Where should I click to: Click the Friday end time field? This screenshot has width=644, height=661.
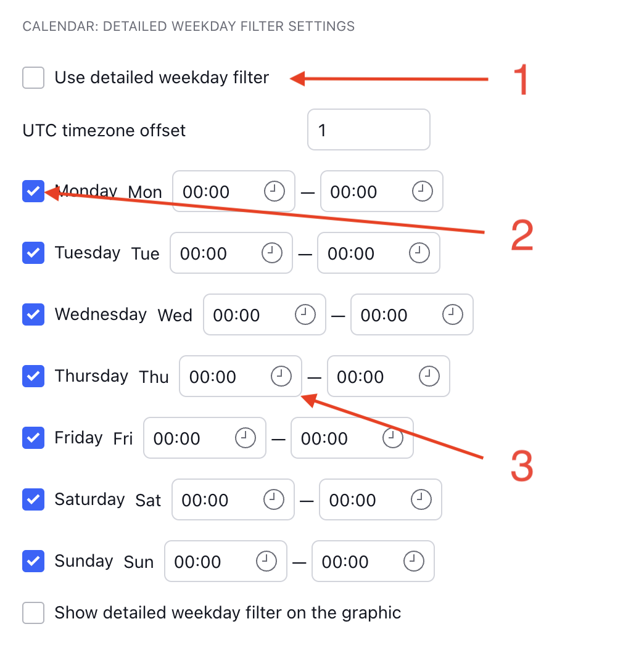[x=352, y=438]
